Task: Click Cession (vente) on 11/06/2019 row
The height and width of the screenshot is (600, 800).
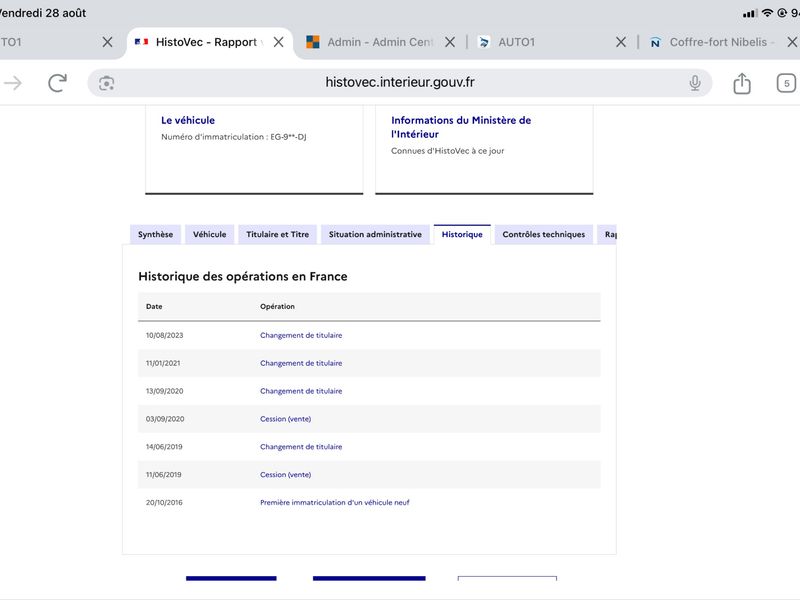Action: point(285,474)
